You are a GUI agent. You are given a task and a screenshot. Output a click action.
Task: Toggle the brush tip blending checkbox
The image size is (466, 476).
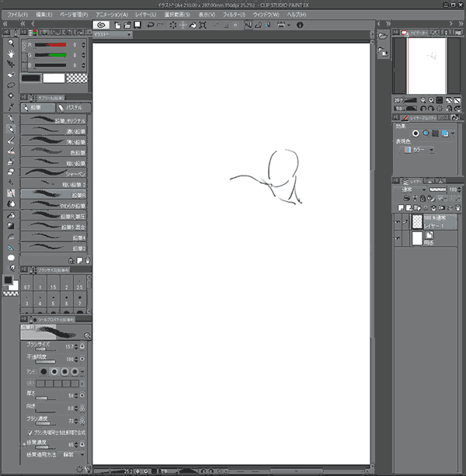pos(30,433)
